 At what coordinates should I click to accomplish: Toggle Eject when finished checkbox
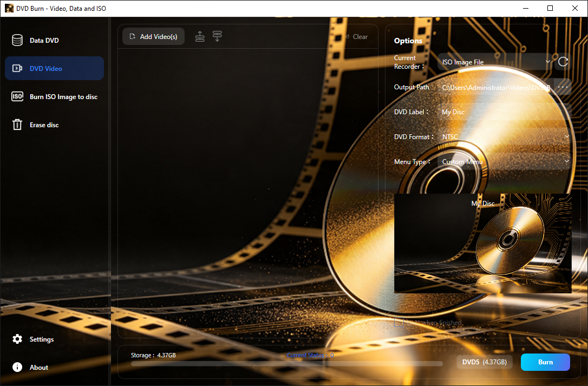[x=399, y=322]
